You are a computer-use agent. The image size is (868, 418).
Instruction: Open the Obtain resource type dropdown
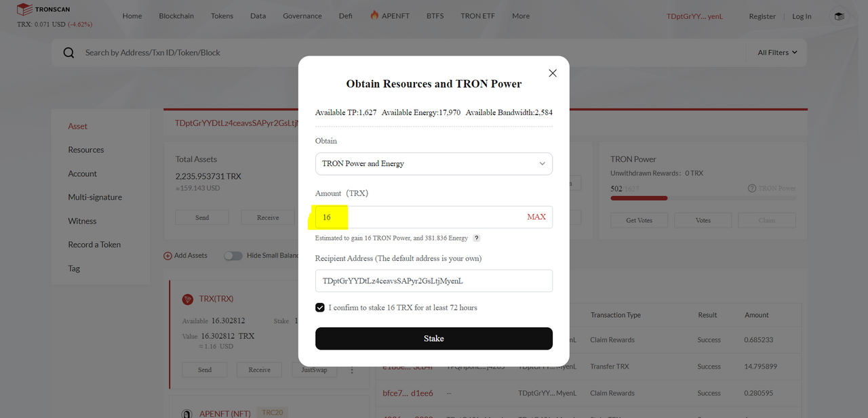[x=434, y=164]
